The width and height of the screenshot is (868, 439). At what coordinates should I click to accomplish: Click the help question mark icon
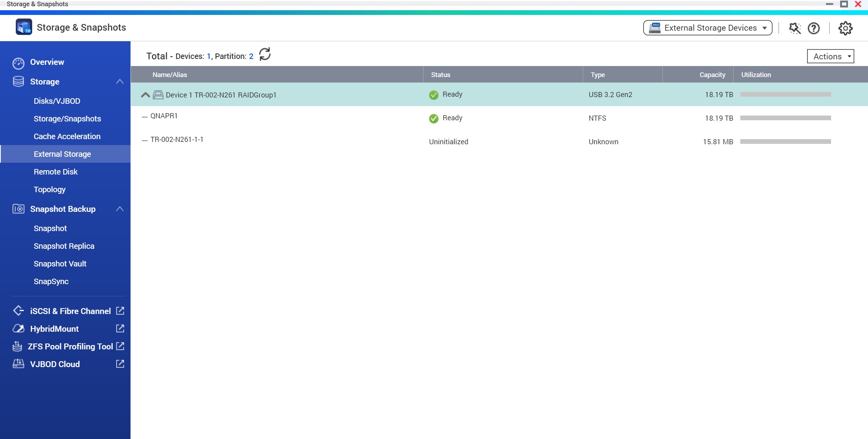813,28
